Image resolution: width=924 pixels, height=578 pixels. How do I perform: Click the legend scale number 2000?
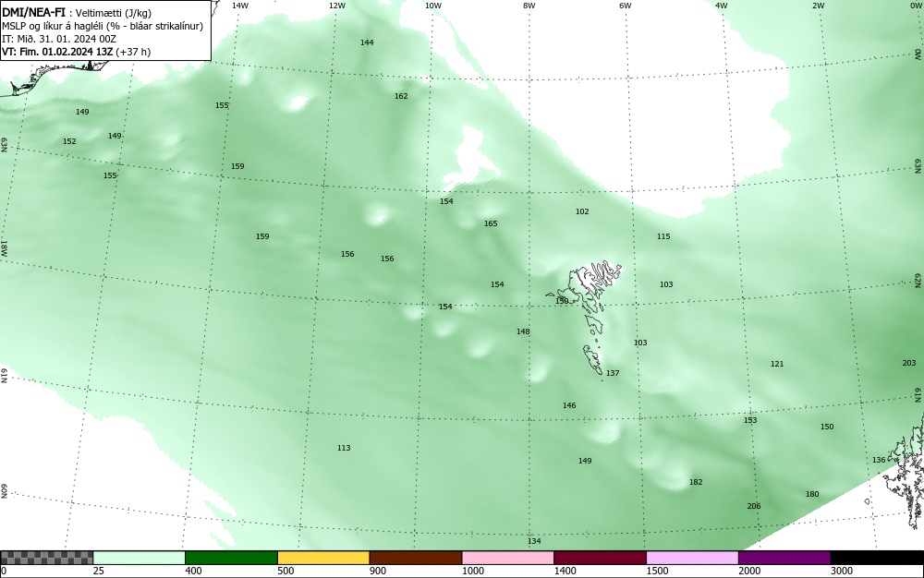point(749,571)
